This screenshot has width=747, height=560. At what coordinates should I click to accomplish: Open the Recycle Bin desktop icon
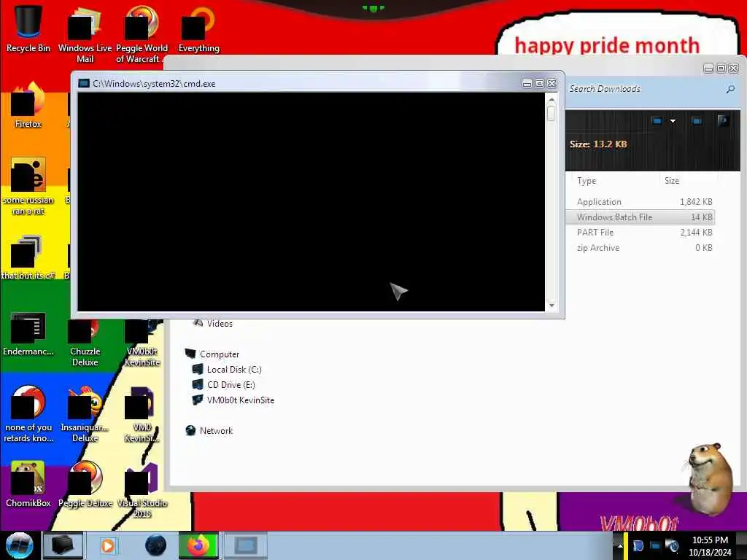click(x=28, y=28)
